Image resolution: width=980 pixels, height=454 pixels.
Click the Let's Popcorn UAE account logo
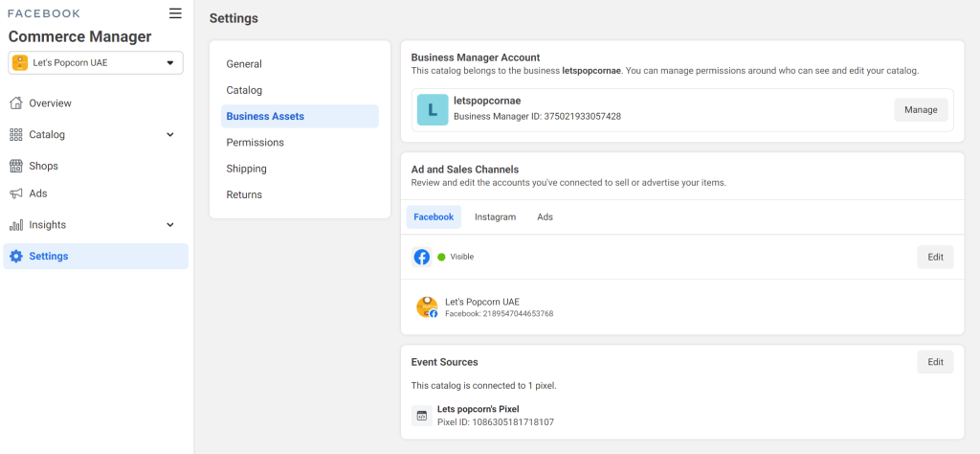20,62
